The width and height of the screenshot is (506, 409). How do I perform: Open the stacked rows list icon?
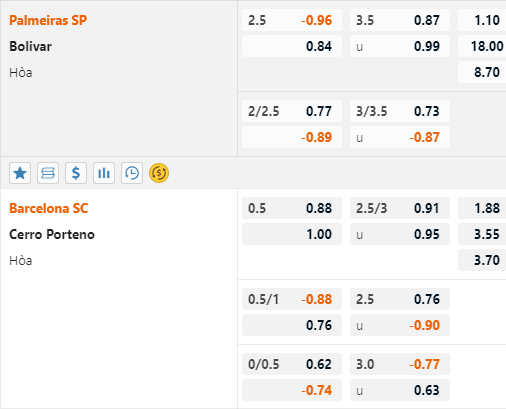(x=48, y=173)
